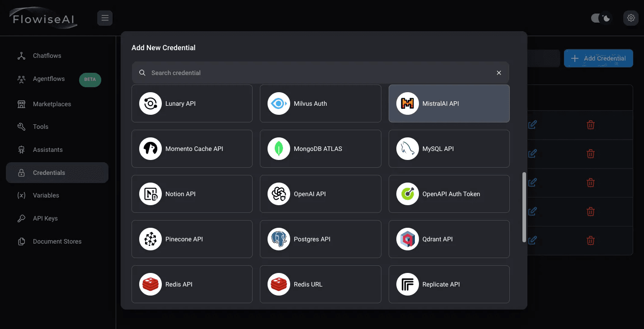Click the Add Credential button
Viewport: 644px width, 329px height.
[598, 58]
